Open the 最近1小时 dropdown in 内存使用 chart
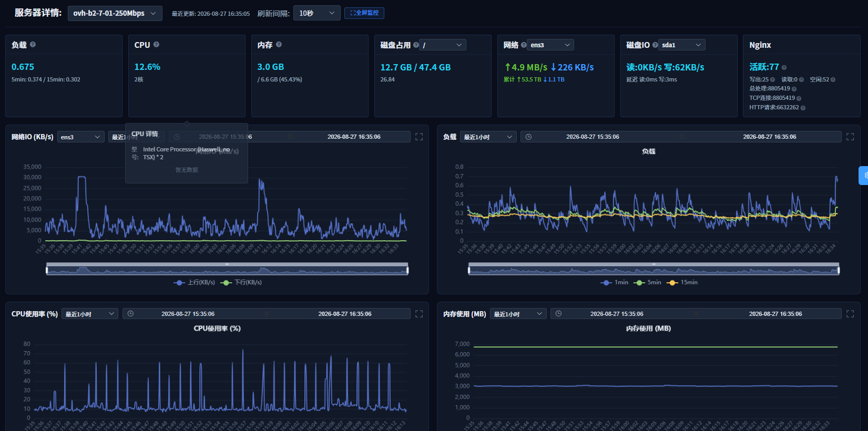The image size is (868, 431). (518, 314)
